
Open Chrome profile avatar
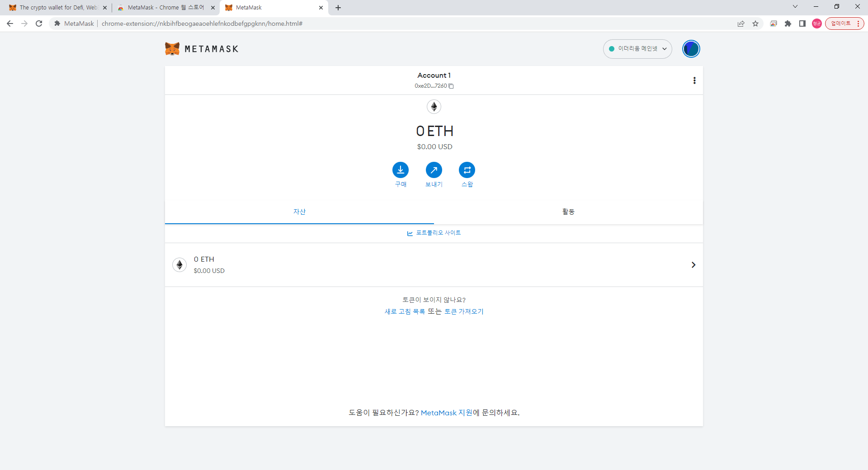click(x=817, y=23)
